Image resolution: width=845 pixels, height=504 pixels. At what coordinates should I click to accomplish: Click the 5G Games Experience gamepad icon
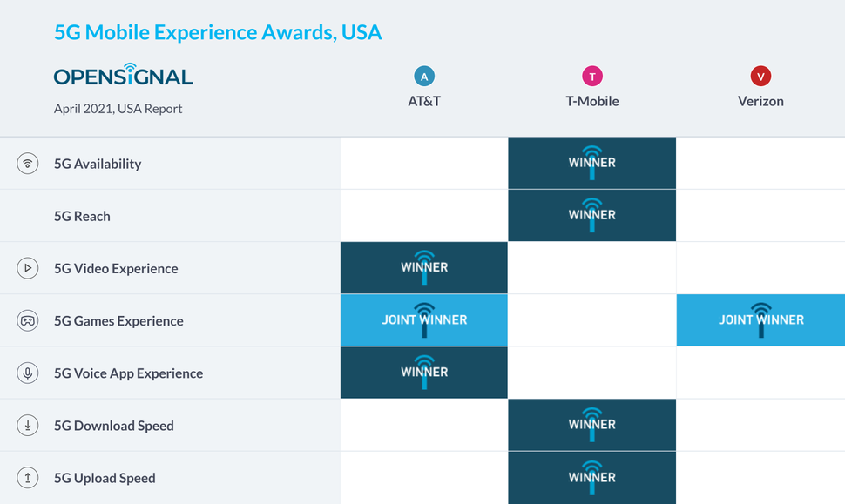coord(28,320)
